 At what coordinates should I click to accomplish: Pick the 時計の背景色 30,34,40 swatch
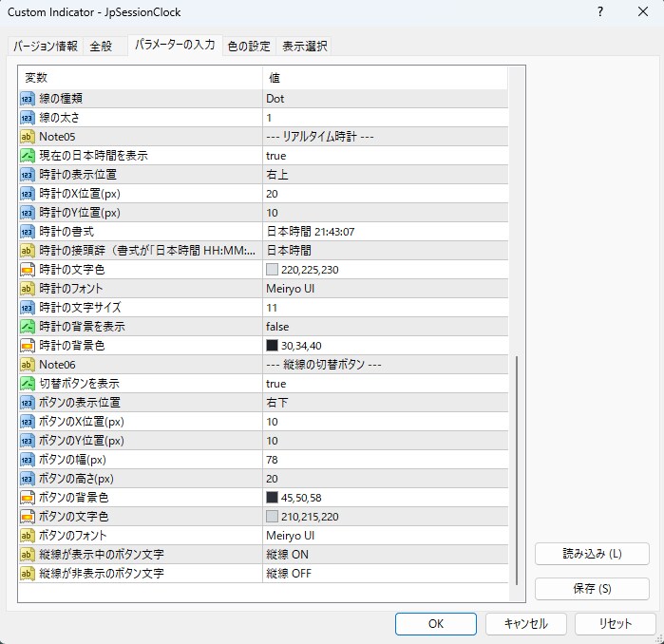(x=272, y=346)
